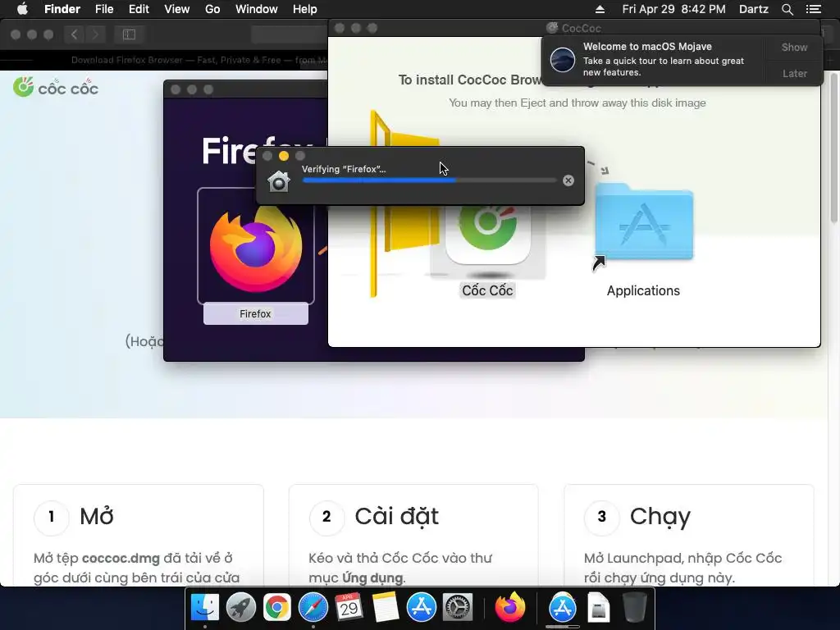The width and height of the screenshot is (840, 630).
Task: Click the Cốc Cốc label in CocCoc window
Action: (x=487, y=290)
